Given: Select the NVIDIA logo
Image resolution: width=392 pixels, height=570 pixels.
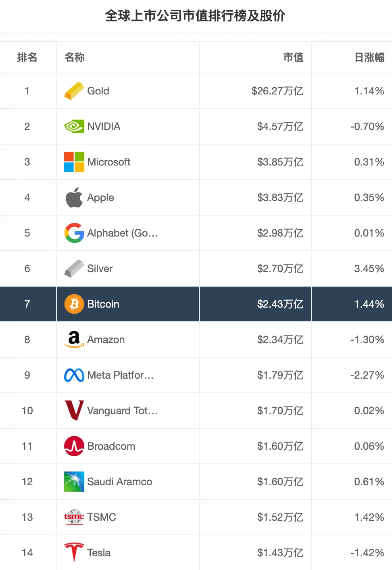Looking at the screenshot, I should tap(73, 126).
